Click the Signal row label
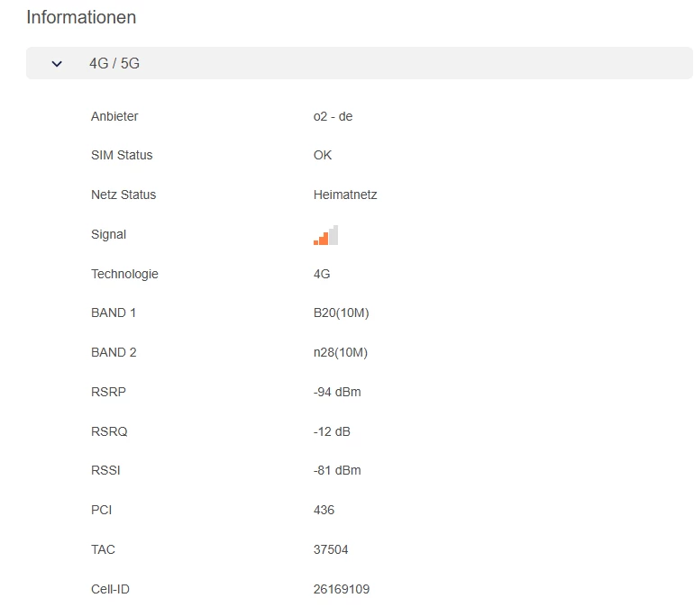 coord(108,234)
